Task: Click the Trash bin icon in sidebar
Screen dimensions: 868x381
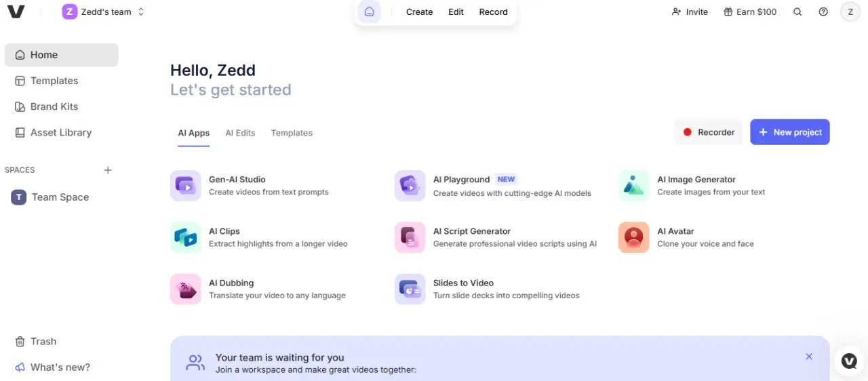Action: [20, 342]
